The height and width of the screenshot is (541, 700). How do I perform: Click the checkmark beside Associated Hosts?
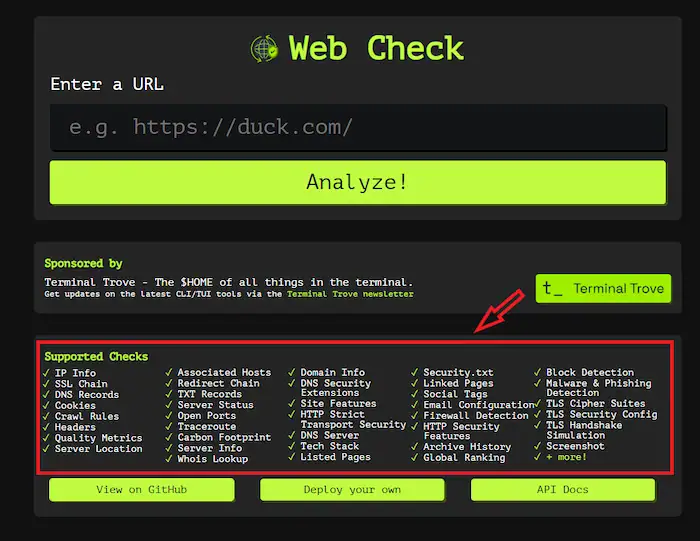click(169, 373)
